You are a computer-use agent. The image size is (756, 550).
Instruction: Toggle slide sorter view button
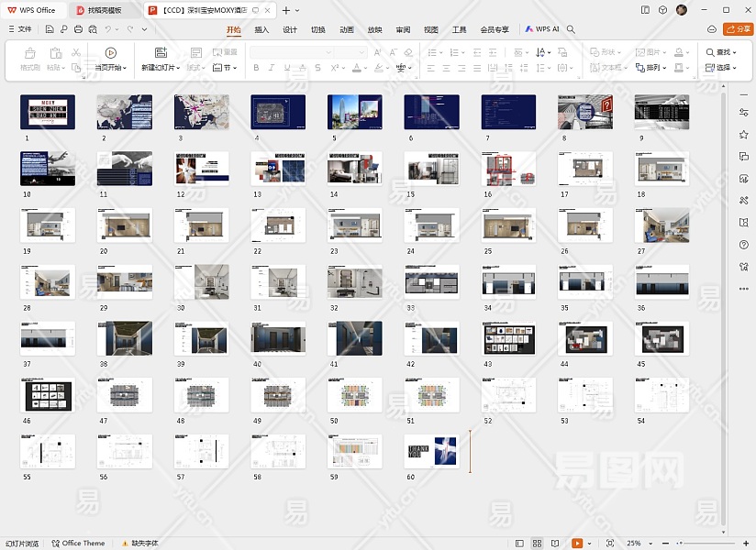(x=538, y=544)
